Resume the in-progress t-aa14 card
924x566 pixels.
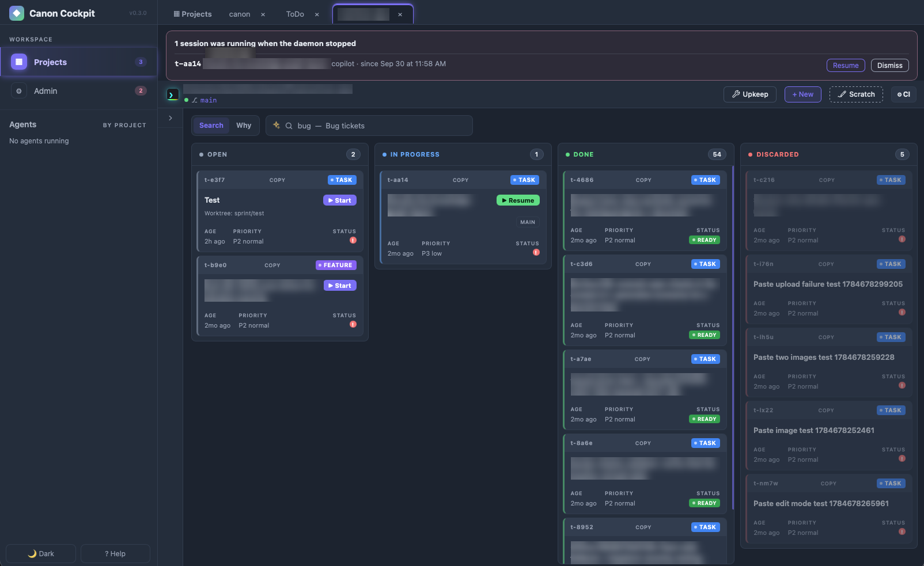pos(518,200)
